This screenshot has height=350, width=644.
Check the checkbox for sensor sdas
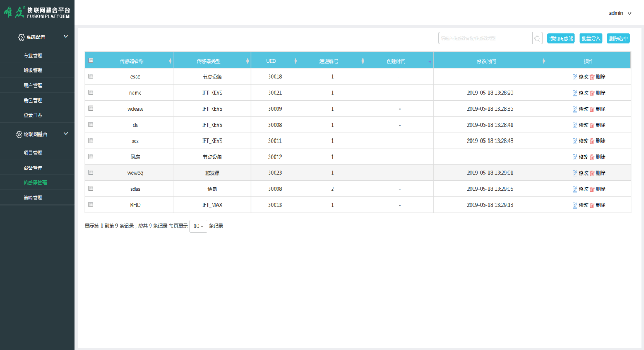coord(91,189)
